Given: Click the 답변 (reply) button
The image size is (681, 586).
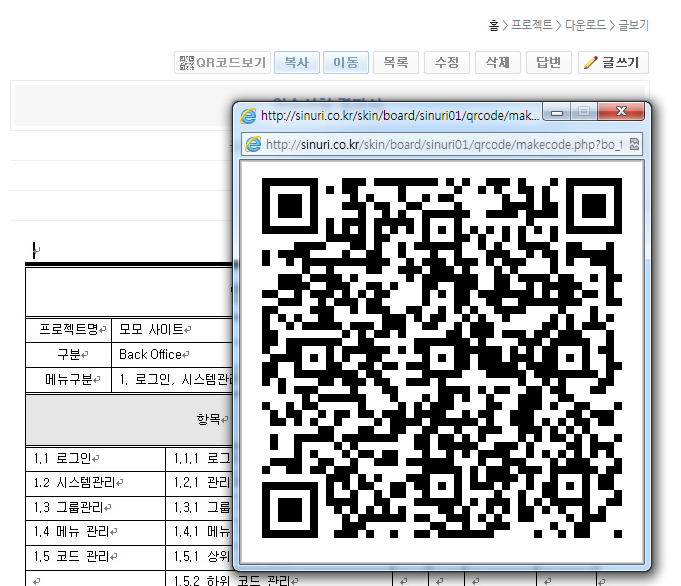Looking at the screenshot, I should [548, 62].
